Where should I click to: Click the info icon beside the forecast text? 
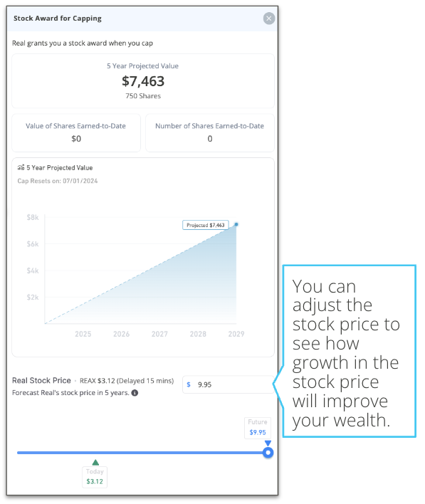[135, 393]
